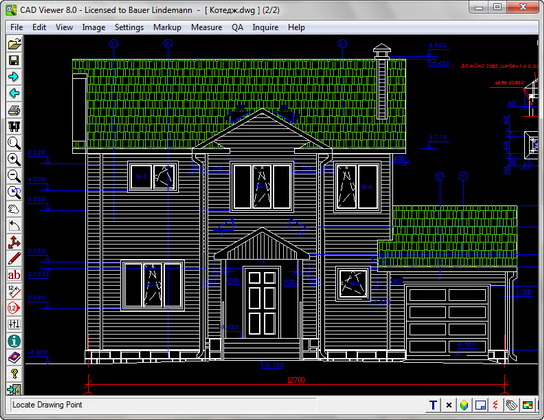Click the Open file folder icon
Image resolution: width=544 pixels, height=420 pixels.
(14, 44)
